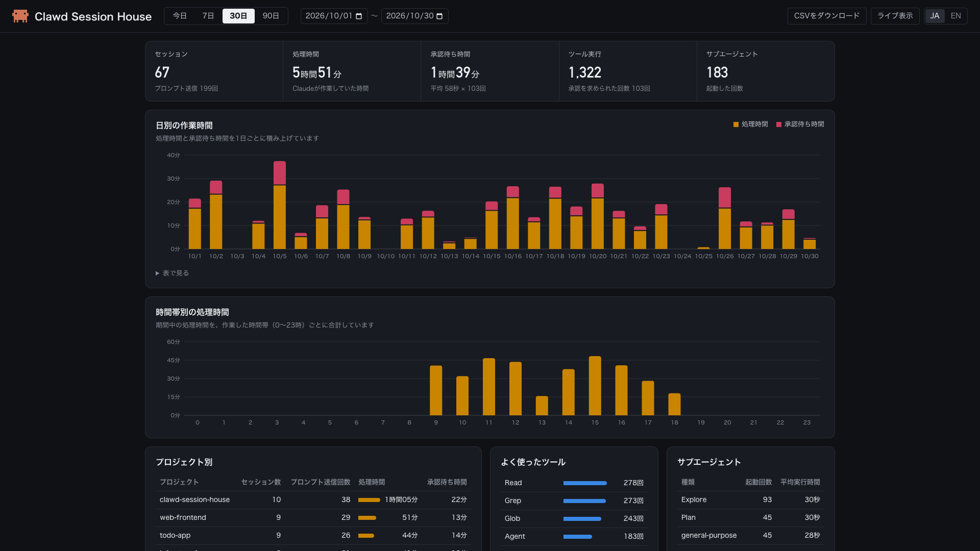Click the サブエージェント card value 183
This screenshot has width=980, height=551.
point(717,72)
